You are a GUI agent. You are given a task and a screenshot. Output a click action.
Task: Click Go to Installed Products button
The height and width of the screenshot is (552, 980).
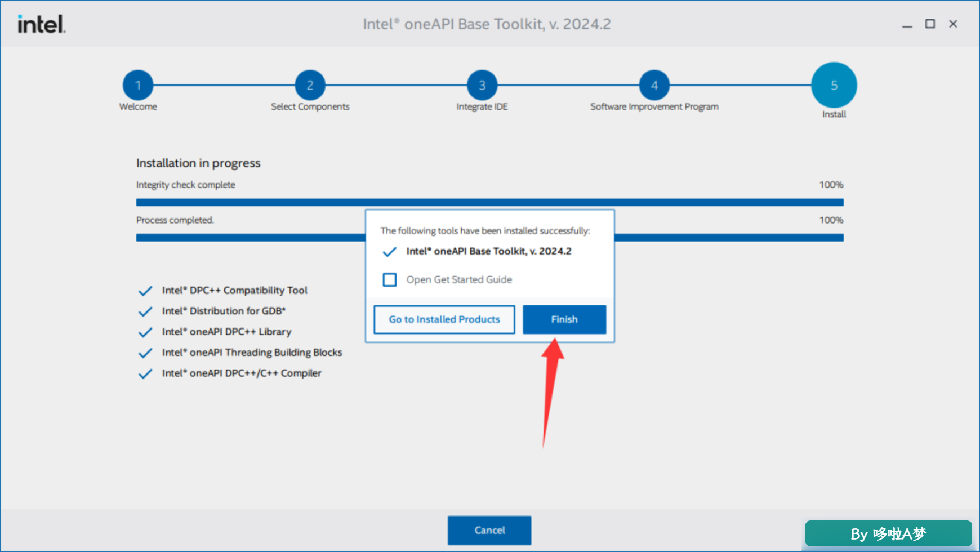444,319
